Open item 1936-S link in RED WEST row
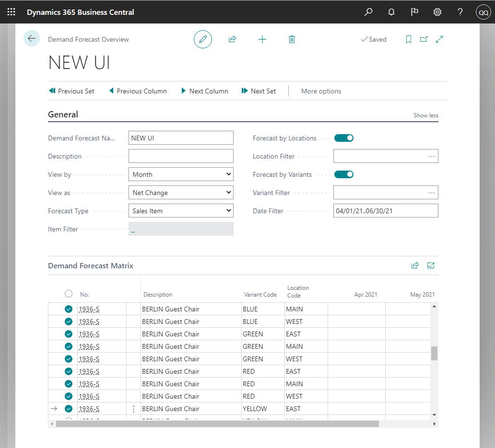Viewport: 495px width, 448px height. coord(89,397)
